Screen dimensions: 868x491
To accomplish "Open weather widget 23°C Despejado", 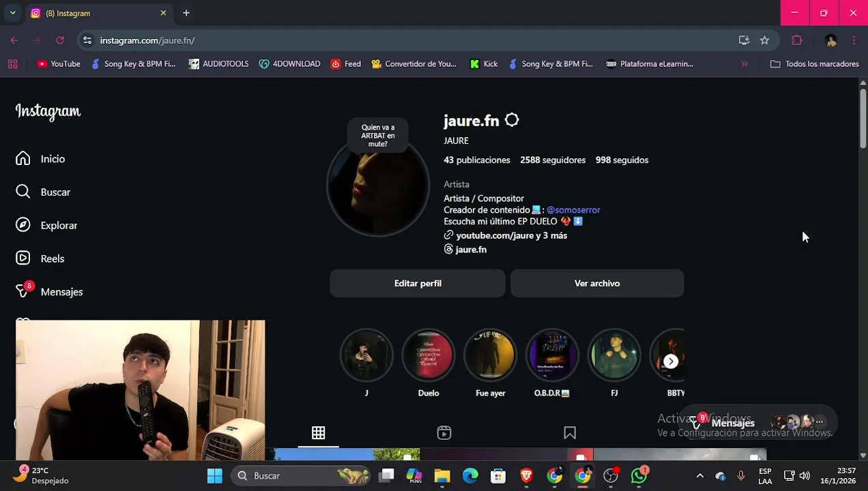I will 42,476.
